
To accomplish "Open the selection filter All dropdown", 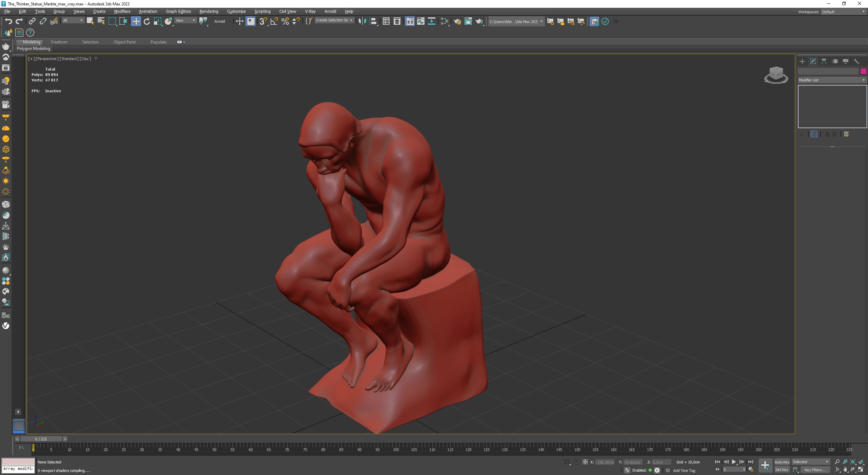I will 73,21.
